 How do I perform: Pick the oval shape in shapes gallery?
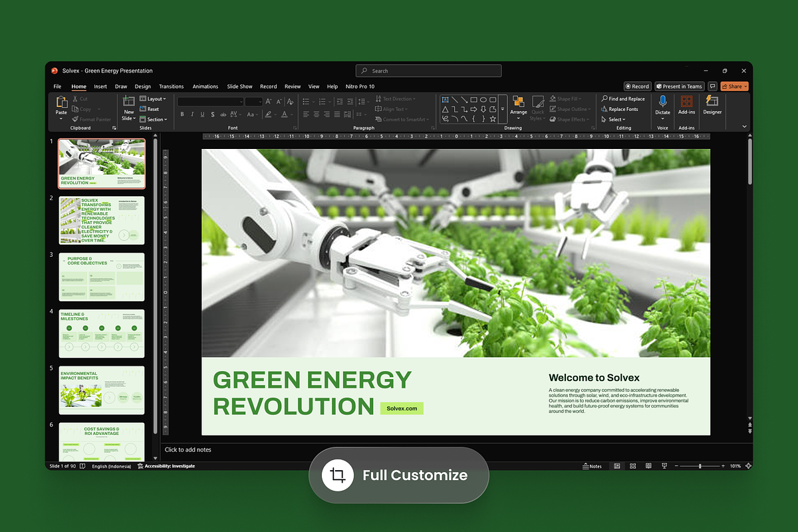coord(483,100)
